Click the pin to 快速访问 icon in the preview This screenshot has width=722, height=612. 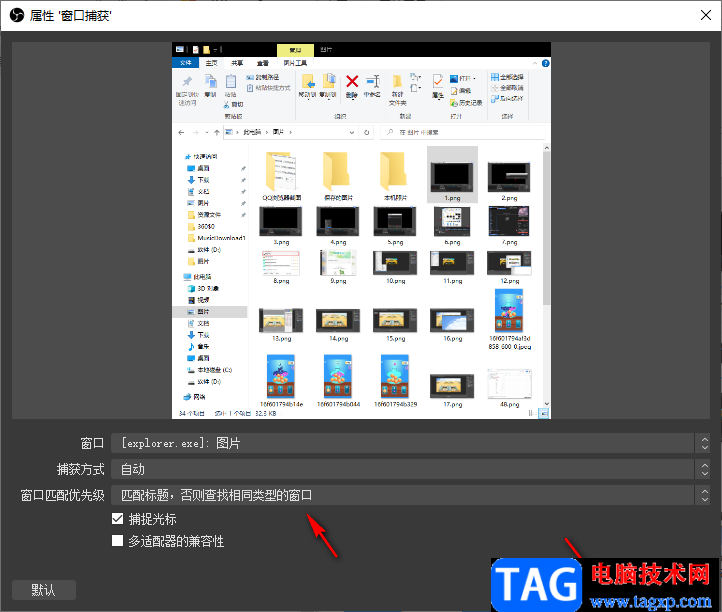[187, 82]
